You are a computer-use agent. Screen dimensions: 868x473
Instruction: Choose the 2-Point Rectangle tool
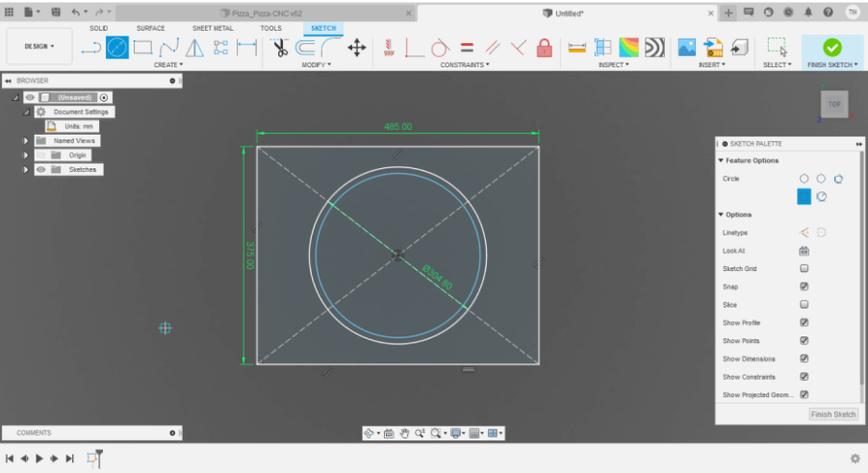tap(143, 47)
